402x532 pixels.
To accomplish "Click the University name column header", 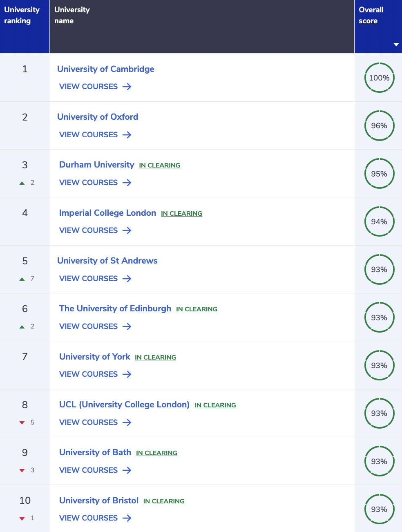I will tap(72, 15).
